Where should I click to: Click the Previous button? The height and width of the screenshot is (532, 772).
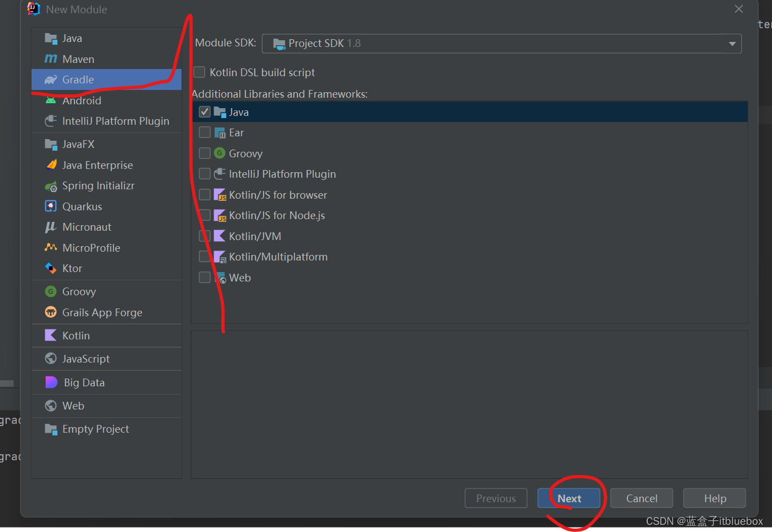(x=496, y=498)
